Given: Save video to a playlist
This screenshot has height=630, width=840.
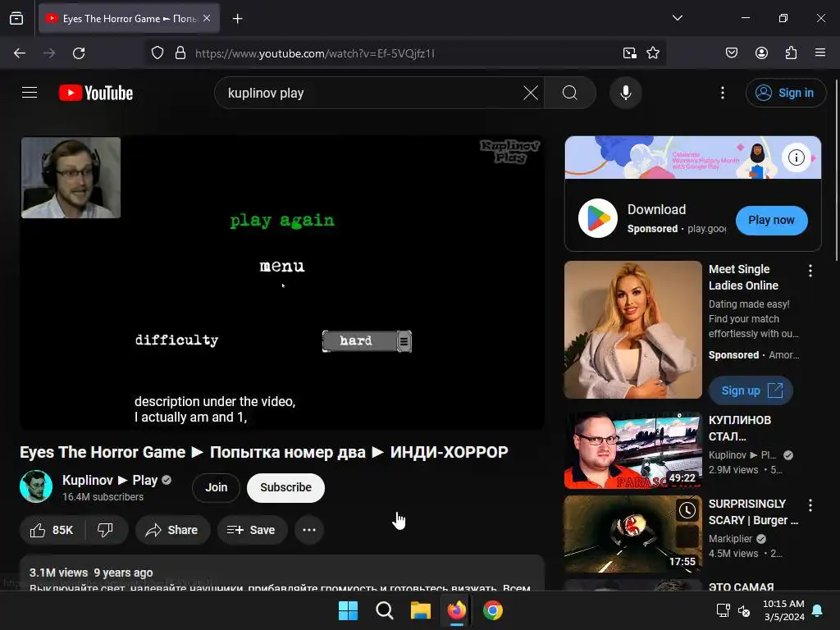Looking at the screenshot, I should point(252,530).
